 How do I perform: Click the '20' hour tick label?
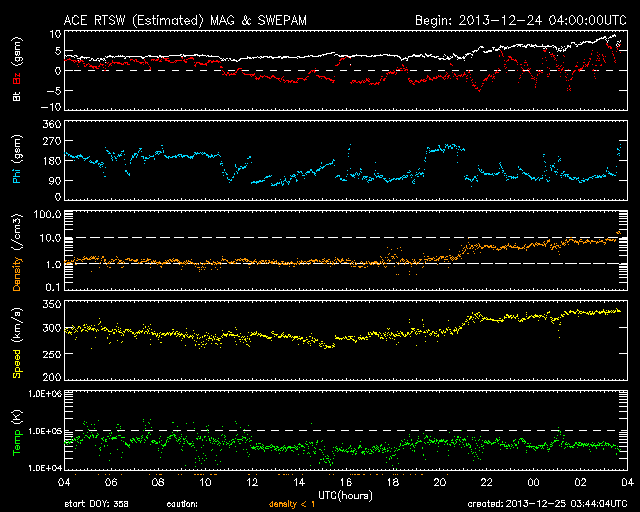pos(440,483)
